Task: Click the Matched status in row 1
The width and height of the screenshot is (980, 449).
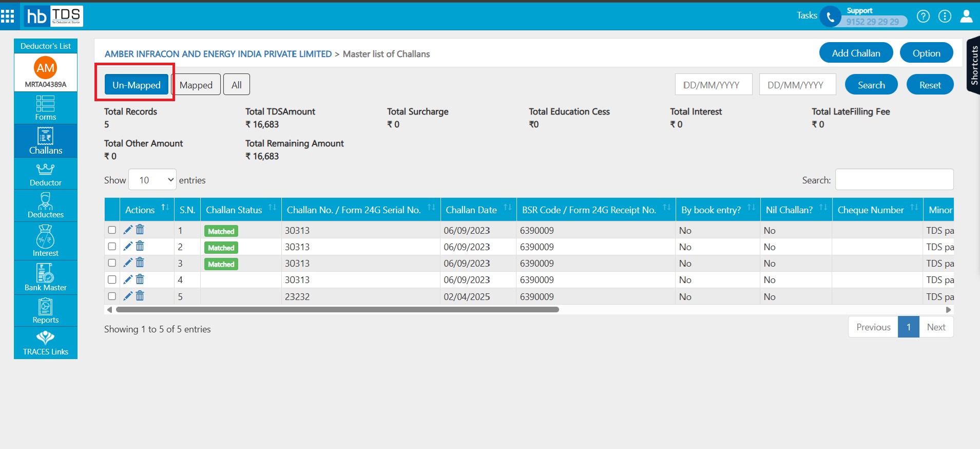Action: [221, 231]
